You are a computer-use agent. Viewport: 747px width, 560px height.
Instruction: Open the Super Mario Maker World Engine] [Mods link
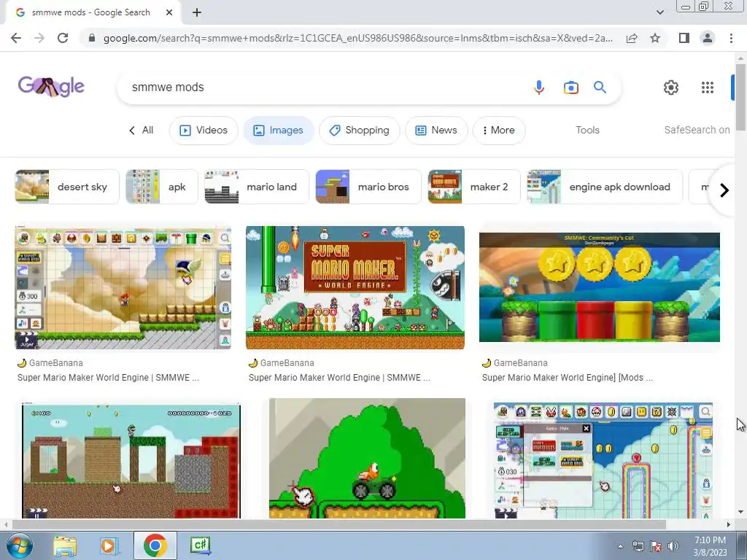click(568, 378)
